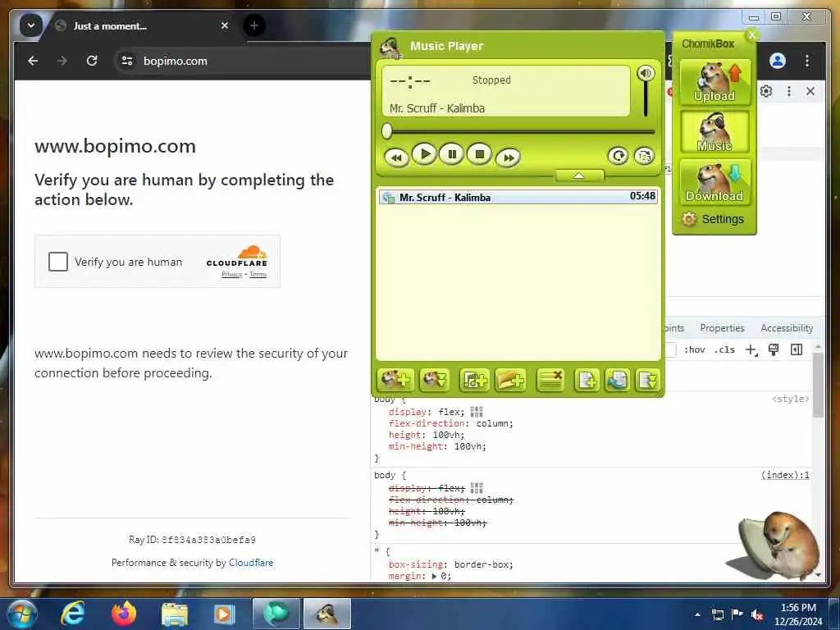Add a folder with the folder-plus icon

pos(510,381)
